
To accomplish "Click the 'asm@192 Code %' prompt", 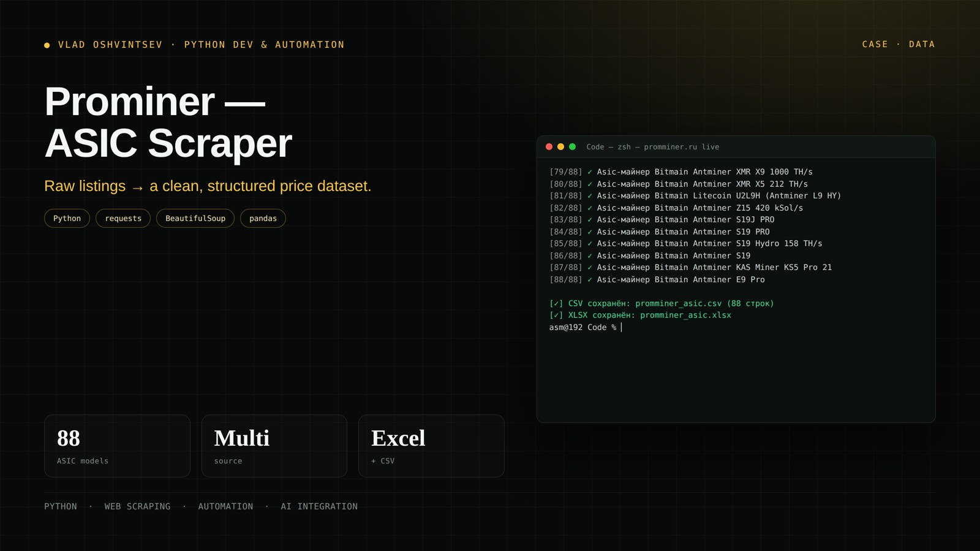I will click(582, 328).
